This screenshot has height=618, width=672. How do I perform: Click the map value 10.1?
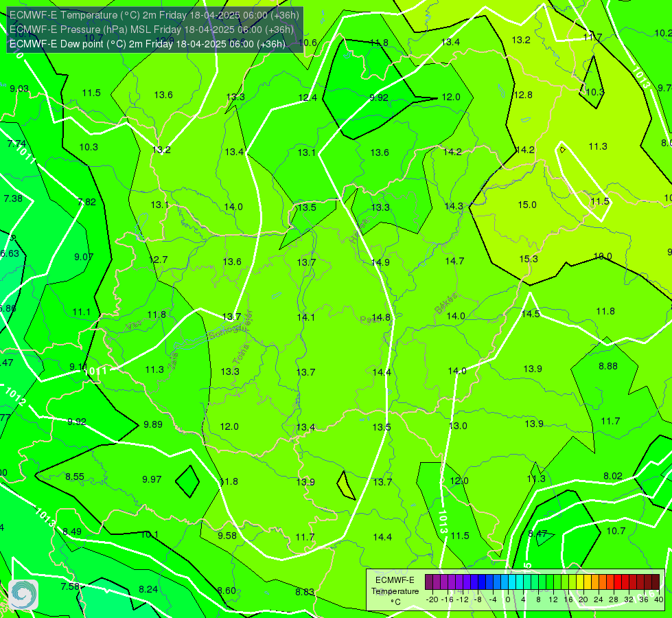150,534
